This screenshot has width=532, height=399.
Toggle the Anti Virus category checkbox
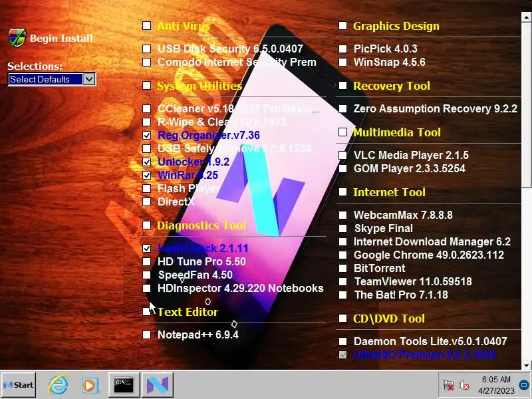pos(146,26)
